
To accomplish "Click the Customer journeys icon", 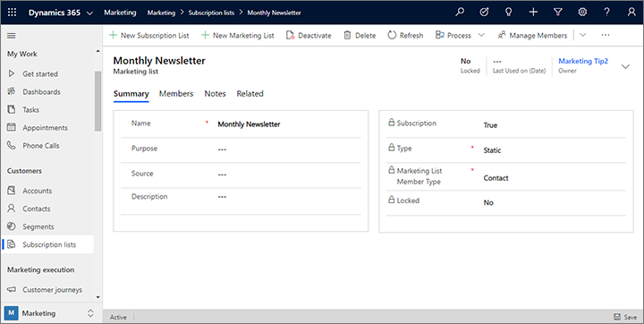I will [x=12, y=289].
